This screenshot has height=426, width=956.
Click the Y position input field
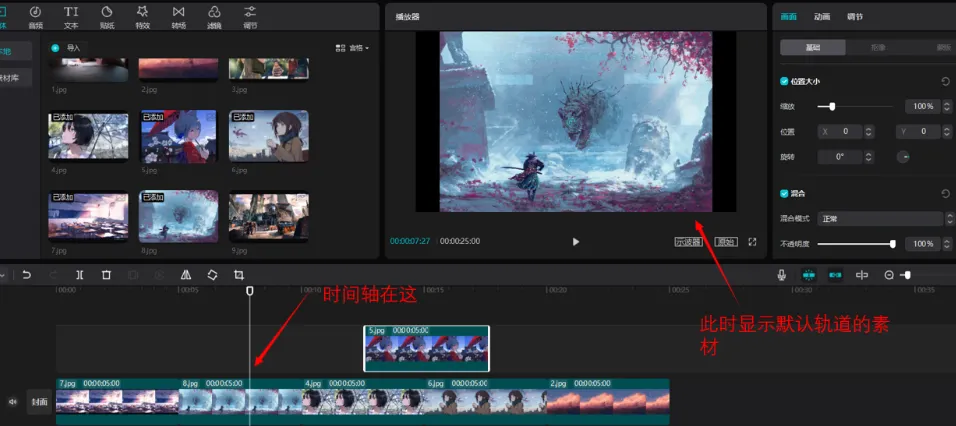click(918, 132)
